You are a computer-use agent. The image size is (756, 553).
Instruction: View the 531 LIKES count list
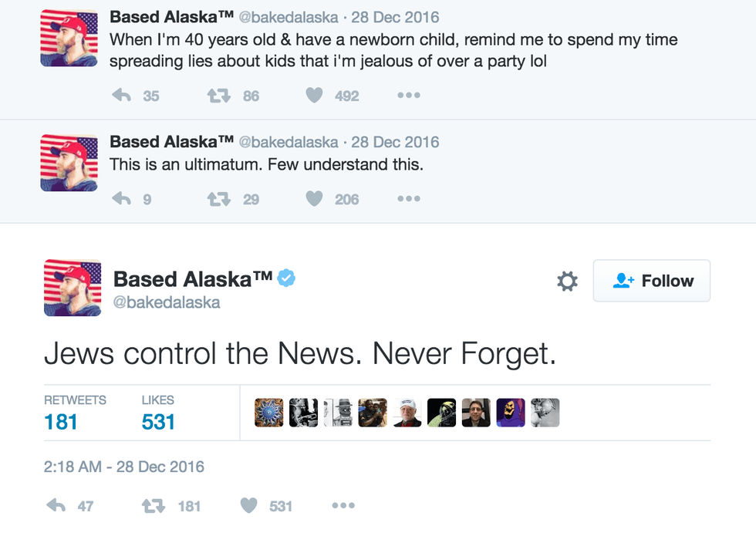coord(158,421)
